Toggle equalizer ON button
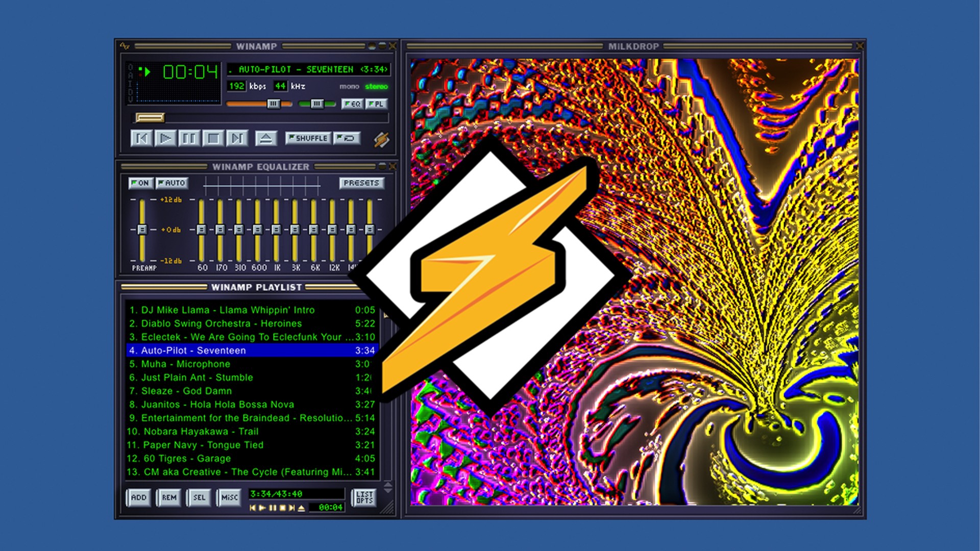 [140, 183]
